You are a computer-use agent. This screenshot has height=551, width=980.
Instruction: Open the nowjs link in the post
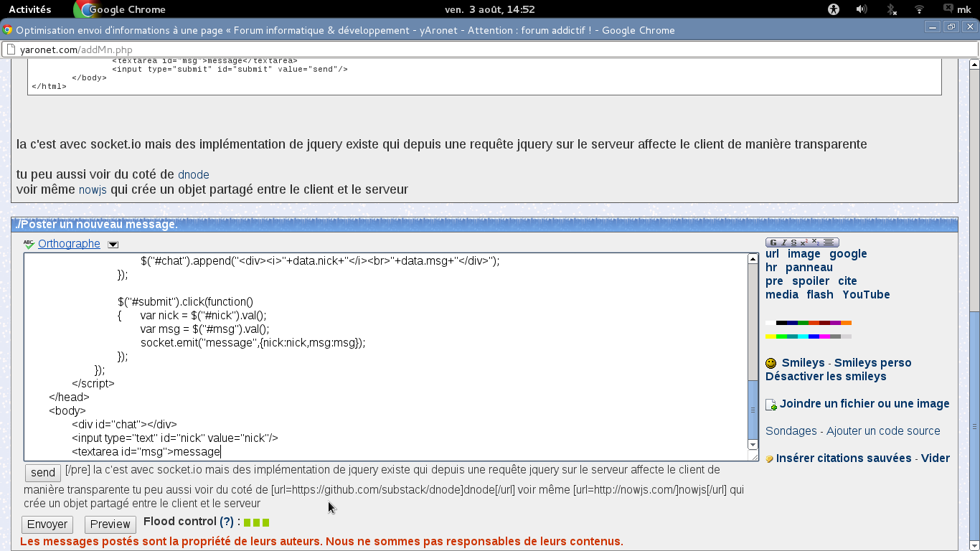[x=93, y=190]
